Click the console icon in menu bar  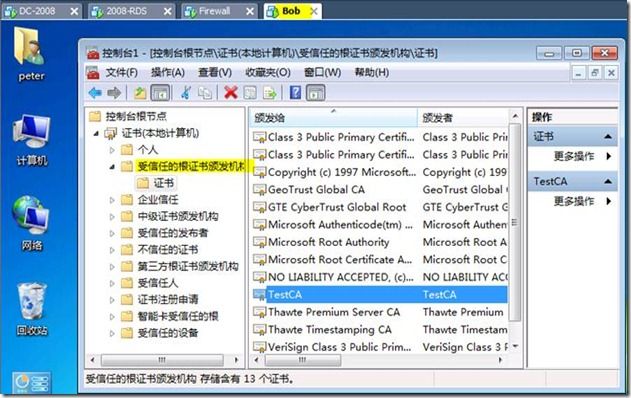click(x=93, y=73)
